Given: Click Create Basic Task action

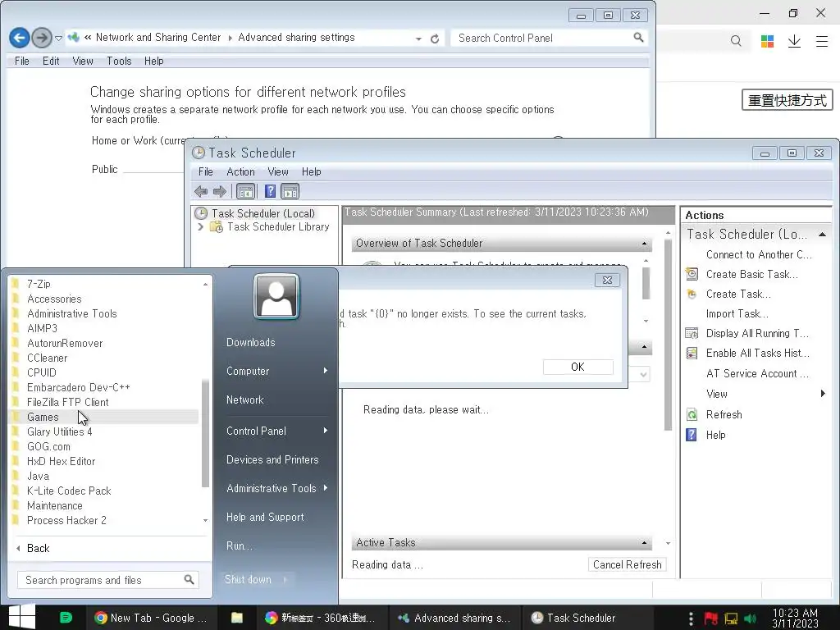Looking at the screenshot, I should pyautogui.click(x=751, y=274).
